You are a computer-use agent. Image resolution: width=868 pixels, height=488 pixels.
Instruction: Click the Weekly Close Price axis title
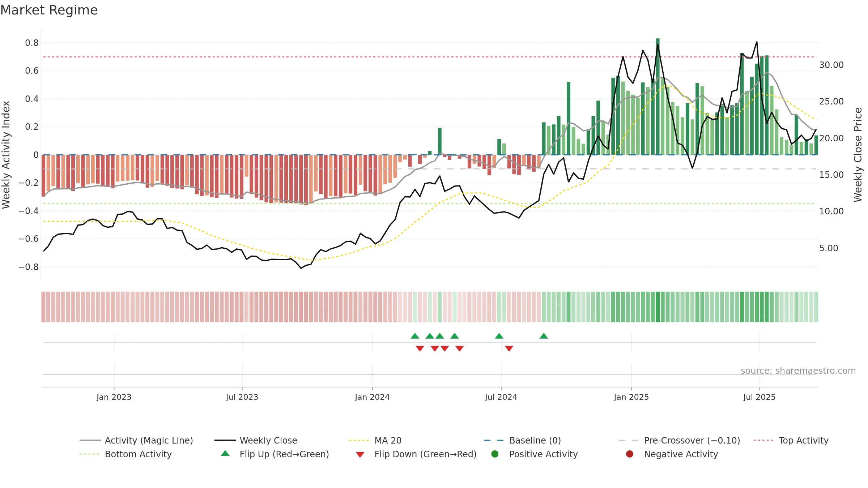[858, 155]
